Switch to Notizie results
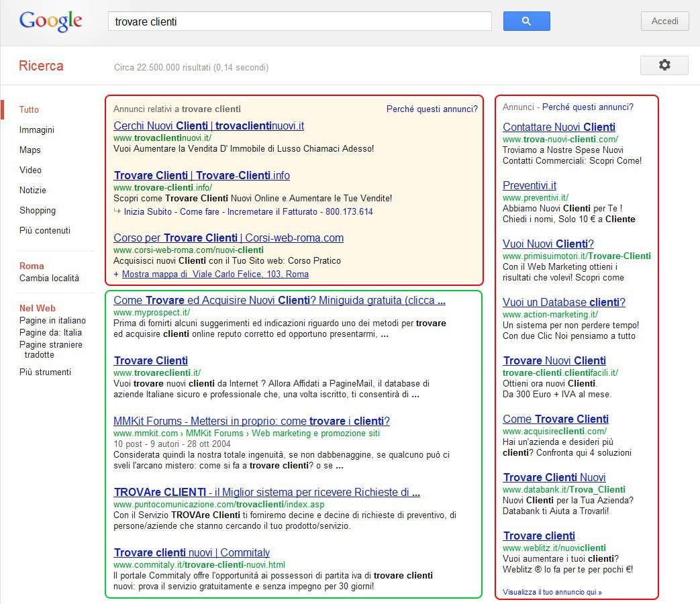700x604 pixels. [33, 190]
